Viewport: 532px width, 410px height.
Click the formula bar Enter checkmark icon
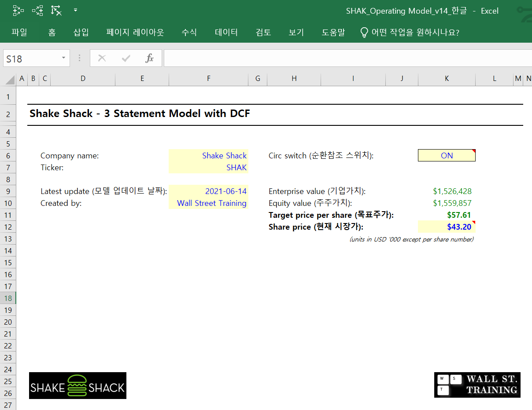[x=126, y=58]
